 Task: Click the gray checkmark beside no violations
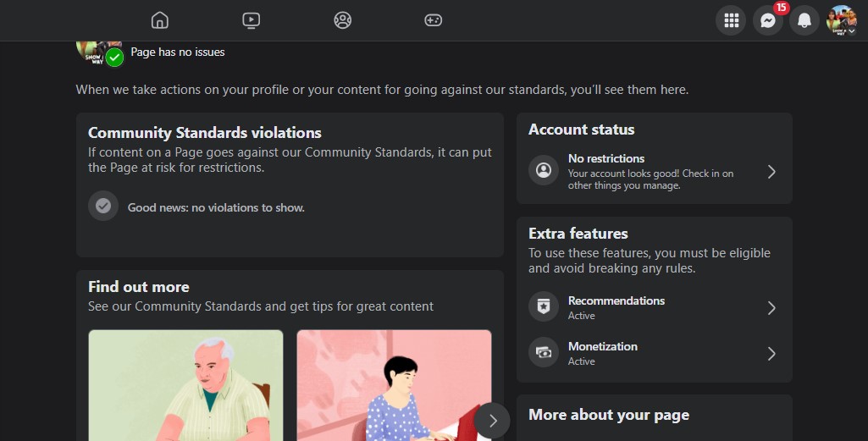(x=103, y=206)
